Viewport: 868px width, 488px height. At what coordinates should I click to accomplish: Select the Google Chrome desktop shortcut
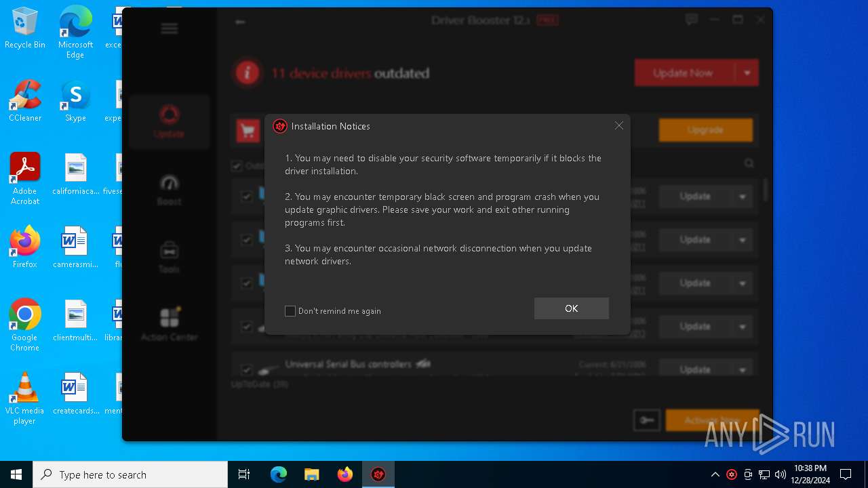(x=25, y=325)
